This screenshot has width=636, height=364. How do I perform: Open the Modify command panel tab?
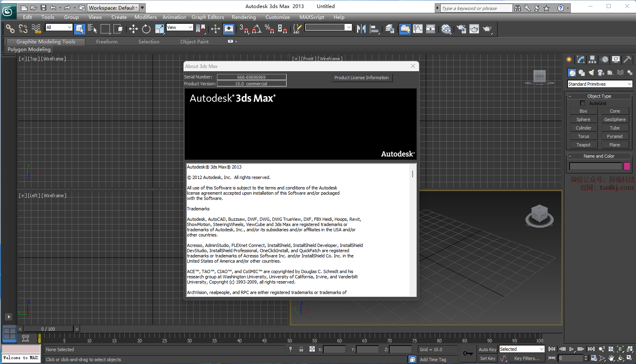[x=580, y=60]
